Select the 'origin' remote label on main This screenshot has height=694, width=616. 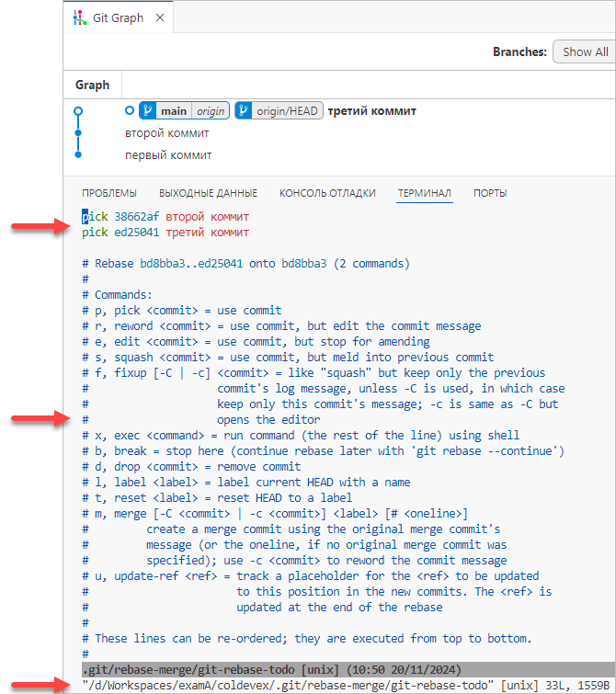pyautogui.click(x=211, y=111)
